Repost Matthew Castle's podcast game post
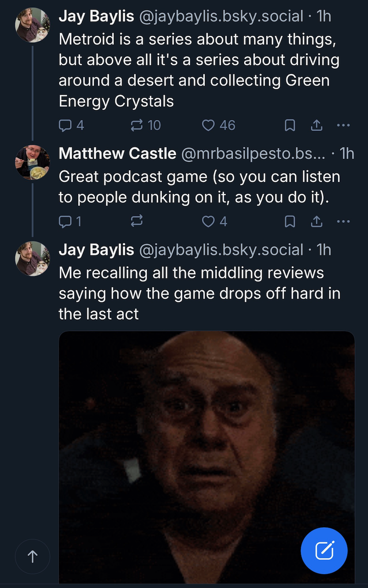The height and width of the screenshot is (588, 368). 137,221
